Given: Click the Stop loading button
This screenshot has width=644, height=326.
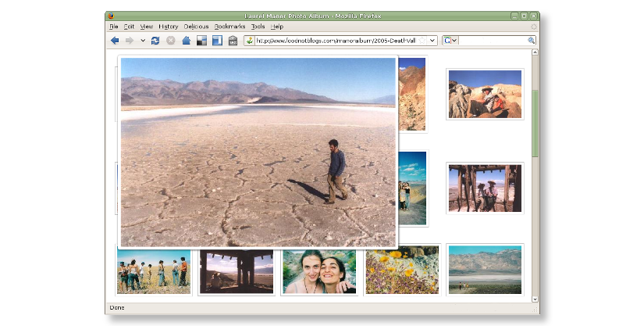Looking at the screenshot, I should [x=171, y=41].
